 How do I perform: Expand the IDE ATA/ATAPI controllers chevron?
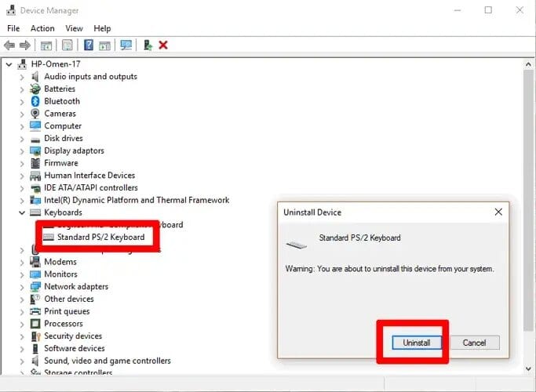click(22, 188)
